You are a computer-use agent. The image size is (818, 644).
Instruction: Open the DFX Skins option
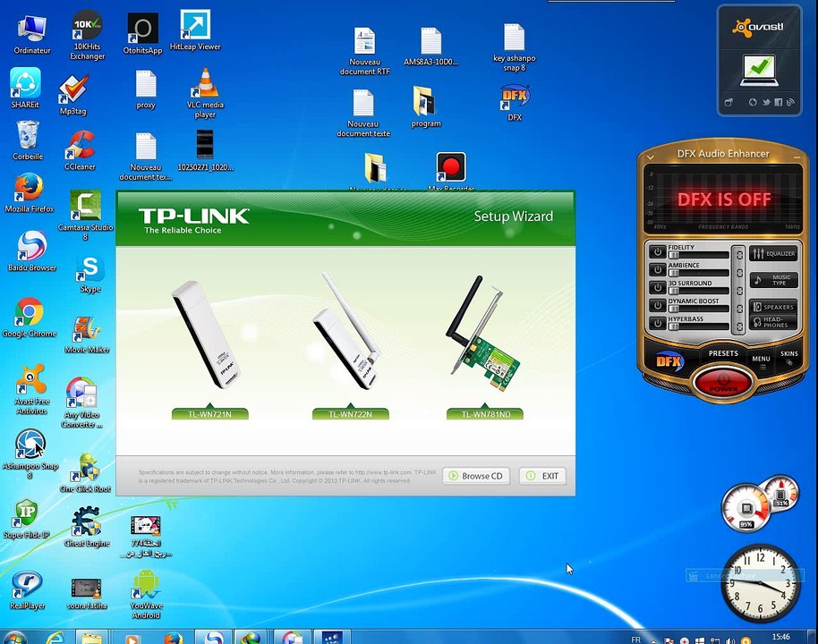(x=788, y=356)
